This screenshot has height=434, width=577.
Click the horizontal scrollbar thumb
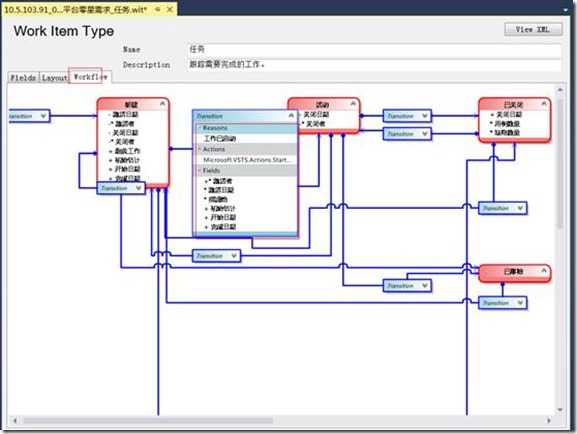pos(148,420)
